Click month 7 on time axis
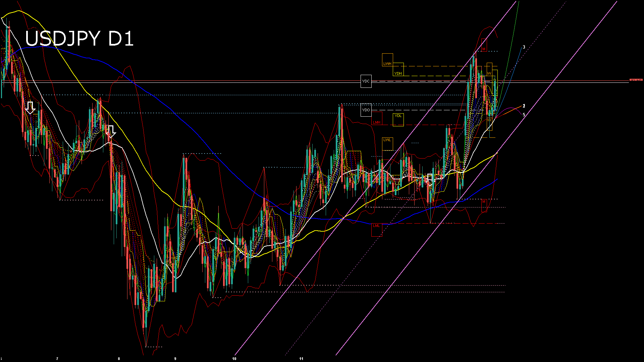This screenshot has height=362, width=644. point(57,359)
